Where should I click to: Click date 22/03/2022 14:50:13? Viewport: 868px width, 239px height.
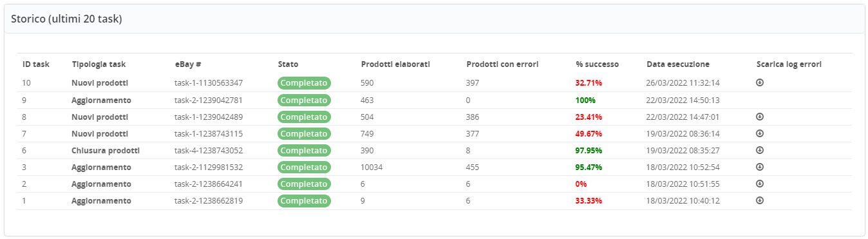[x=683, y=100]
